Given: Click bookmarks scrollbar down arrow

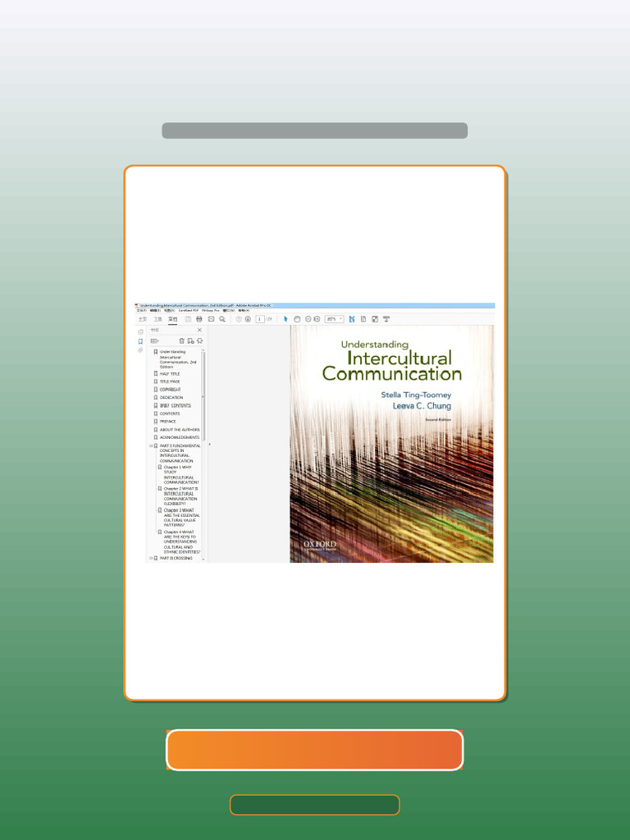Looking at the screenshot, I should pos(203,559).
